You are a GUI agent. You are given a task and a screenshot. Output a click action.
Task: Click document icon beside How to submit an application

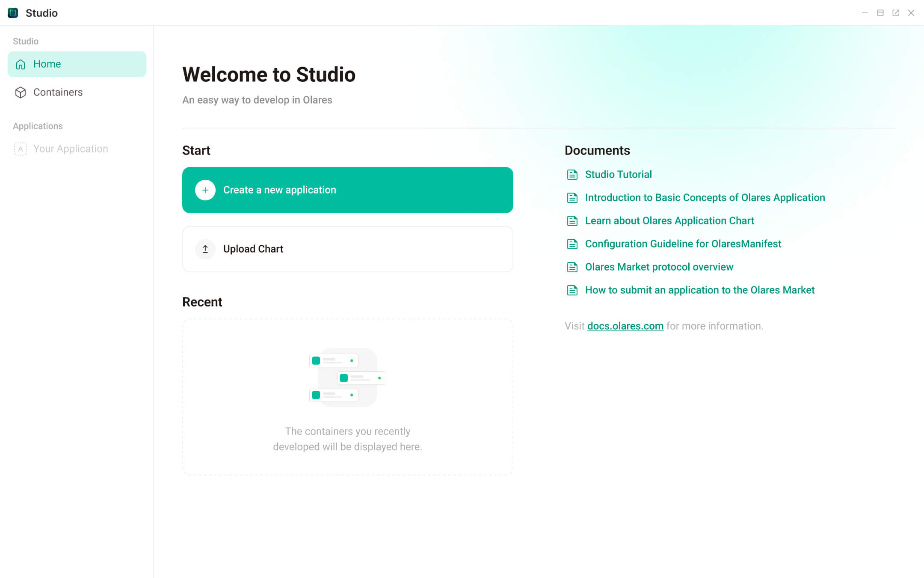click(572, 290)
